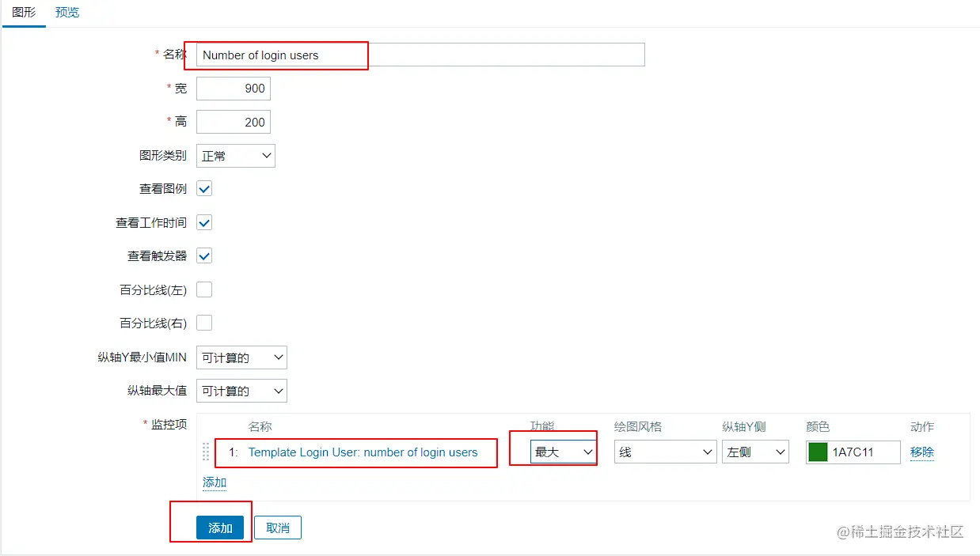Click the 添加 link under monitored items
This screenshot has height=556, width=980.
click(215, 482)
